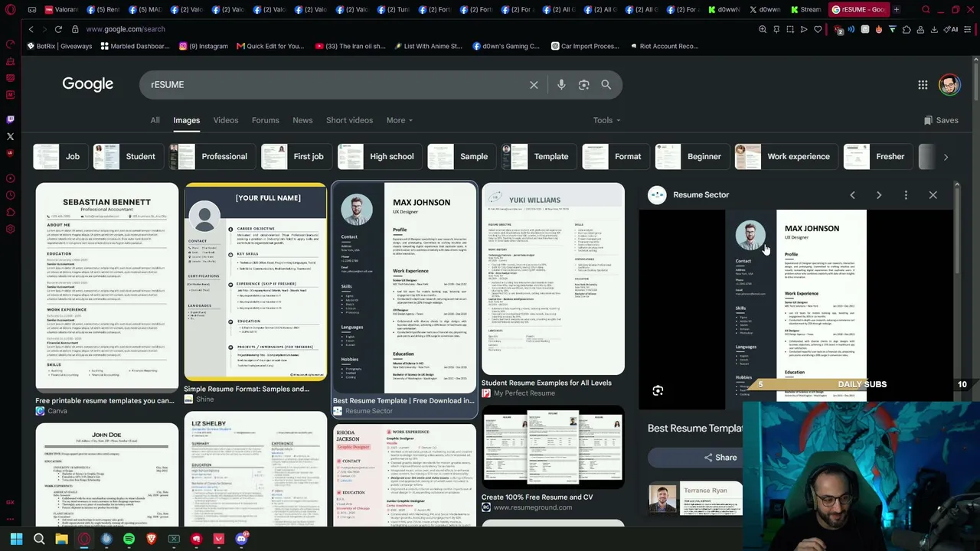This screenshot has width=980, height=551.
Task: Open the AI assistant in the toolbar
Action: click(951, 29)
